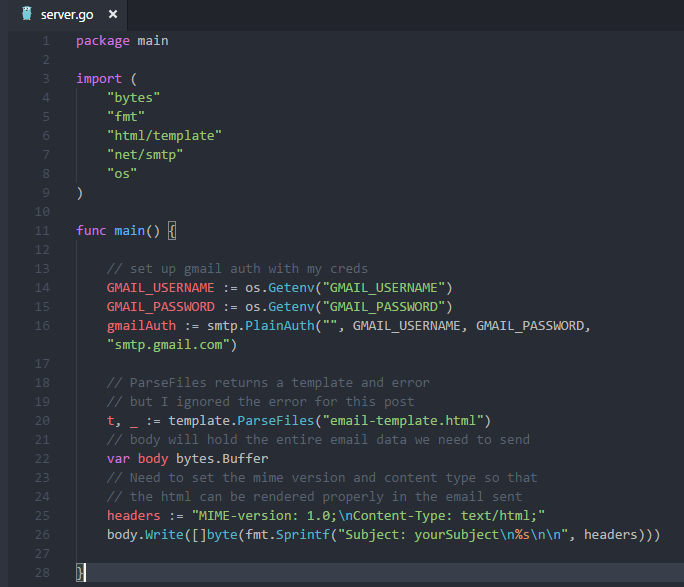
Task: Click line number 16 in the gutter
Action: click(x=42, y=326)
